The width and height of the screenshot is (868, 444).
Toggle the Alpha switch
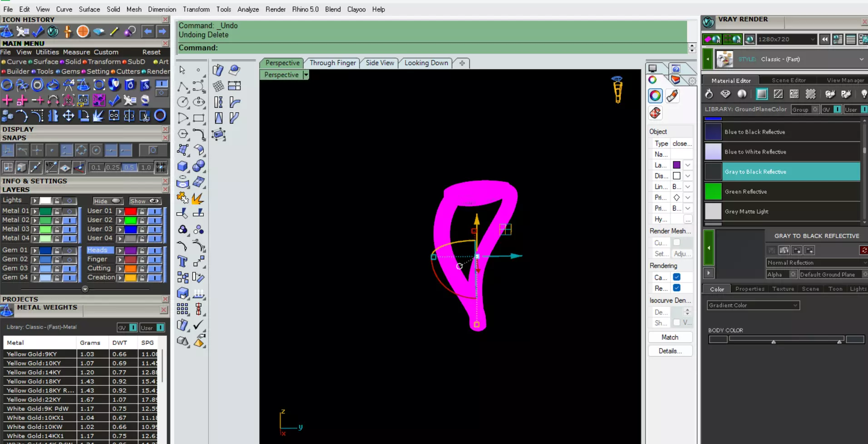tap(793, 274)
